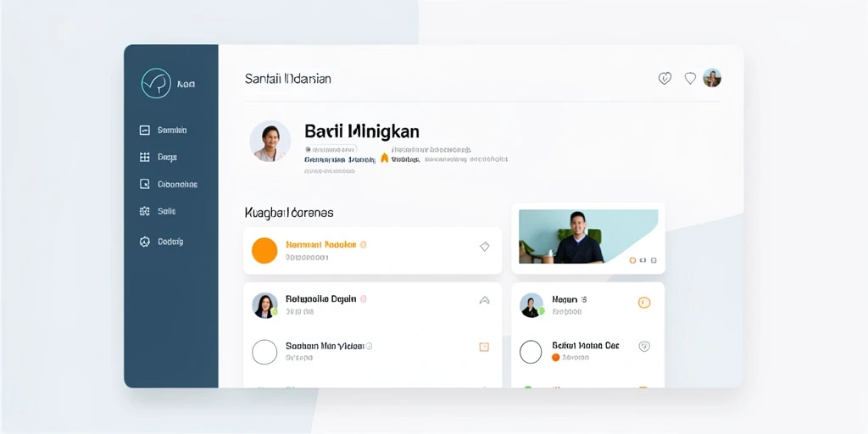Open the video thumbnail of seated man
The image size is (868, 434).
[588, 236]
